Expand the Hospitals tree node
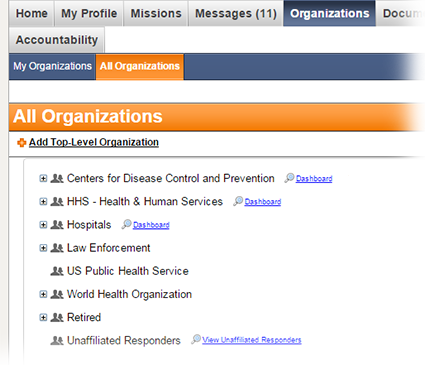The image size is (425, 365). 43,225
